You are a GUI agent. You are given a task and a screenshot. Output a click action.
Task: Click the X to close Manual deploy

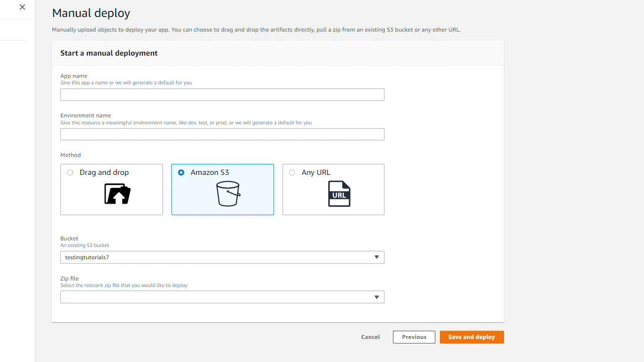click(x=22, y=7)
